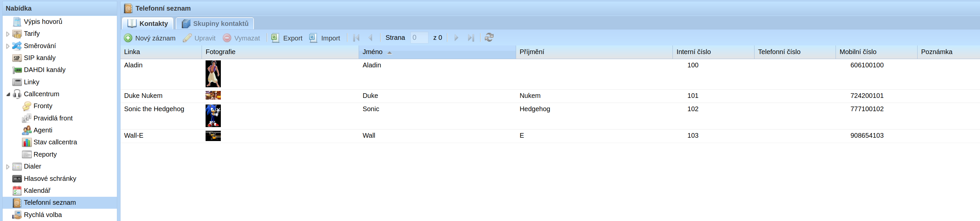This screenshot has height=221, width=980.
Task: Click the Strana page number field
Action: pos(419,37)
